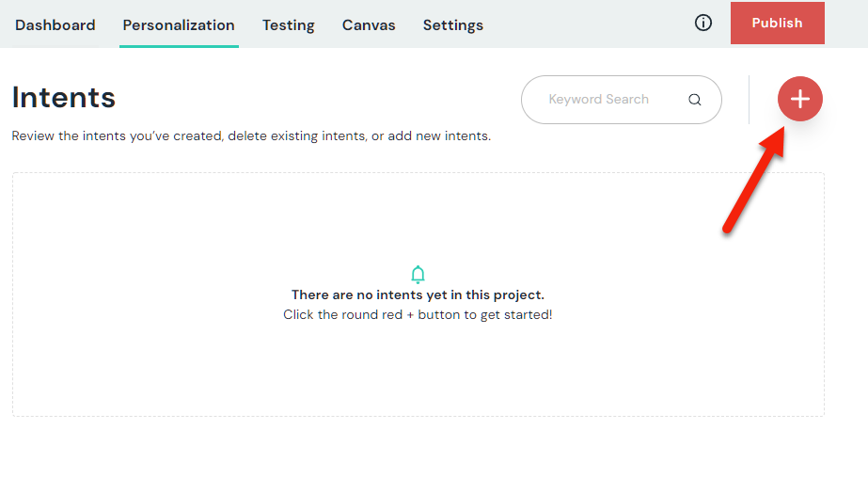Image resolution: width=868 pixels, height=477 pixels.
Task: Click the Intents page heading
Action: point(64,98)
